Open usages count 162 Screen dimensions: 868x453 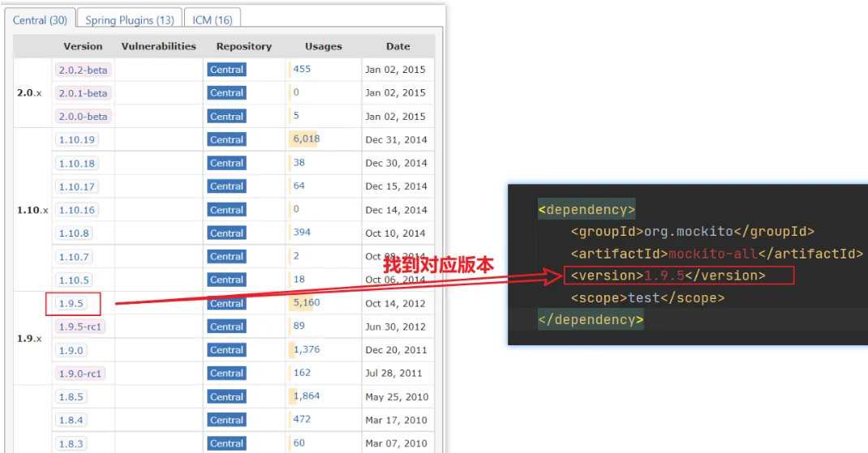pos(302,373)
